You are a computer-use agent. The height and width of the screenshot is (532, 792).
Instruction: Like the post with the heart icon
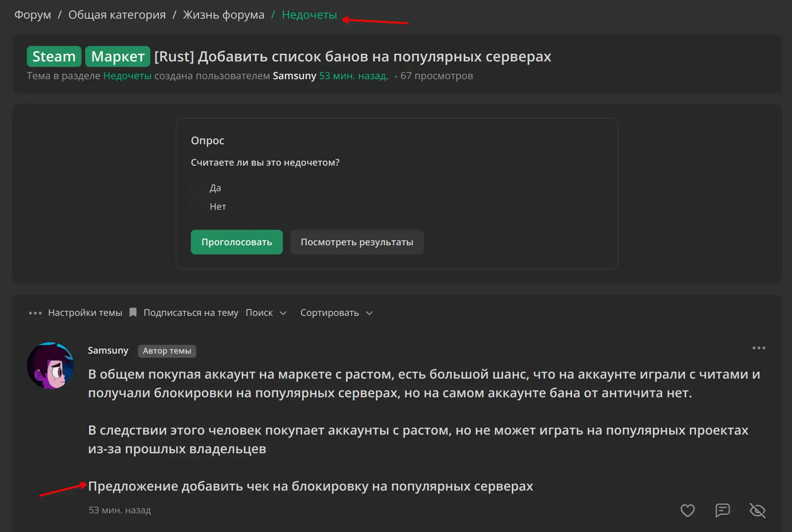coord(687,511)
